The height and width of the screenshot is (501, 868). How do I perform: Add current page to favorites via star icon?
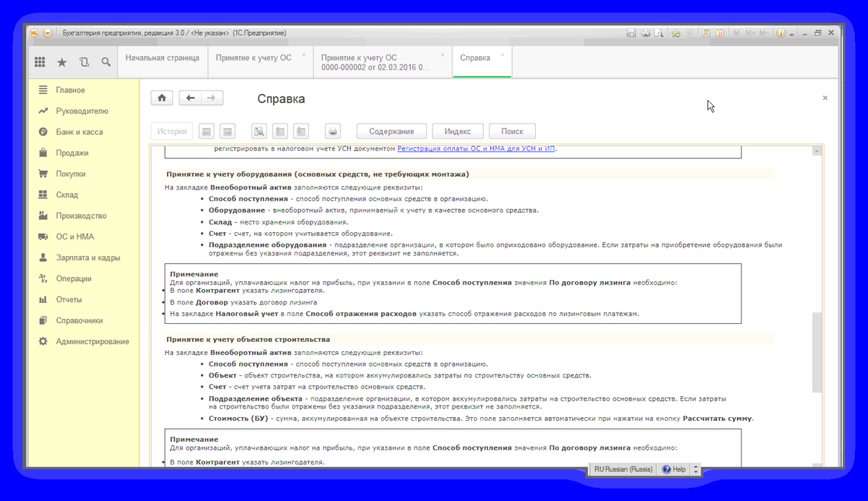click(x=676, y=33)
